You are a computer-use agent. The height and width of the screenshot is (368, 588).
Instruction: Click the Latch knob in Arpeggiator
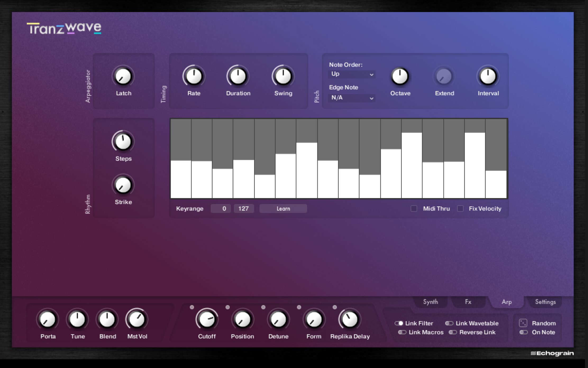pyautogui.click(x=123, y=77)
